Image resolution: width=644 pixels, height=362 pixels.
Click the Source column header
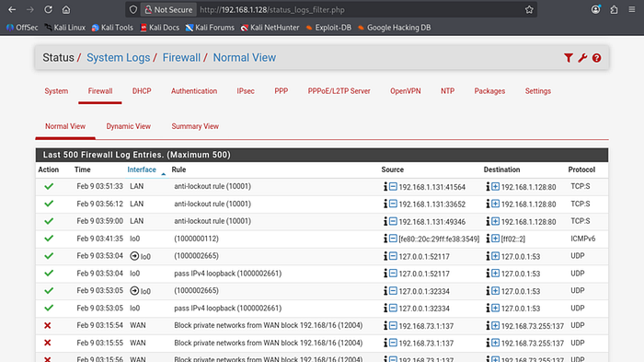(392, 169)
